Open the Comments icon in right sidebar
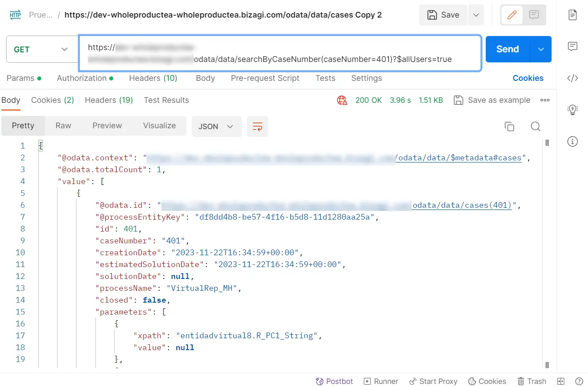 [572, 47]
